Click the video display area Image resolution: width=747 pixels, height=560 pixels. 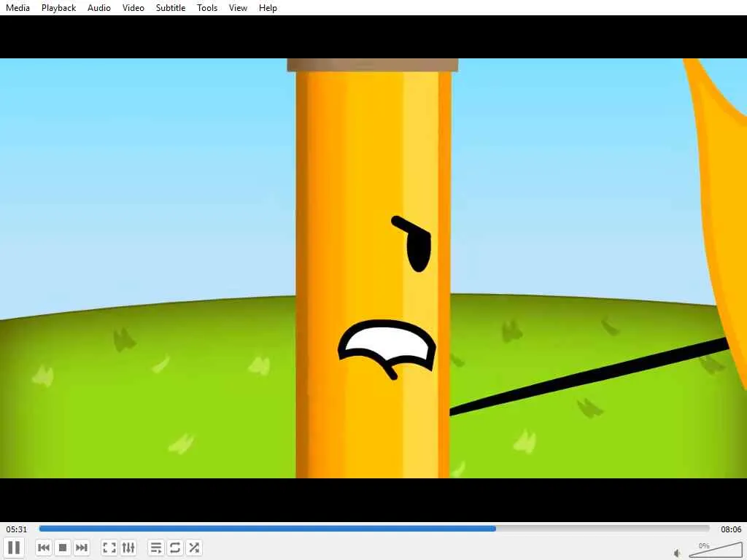click(373, 268)
